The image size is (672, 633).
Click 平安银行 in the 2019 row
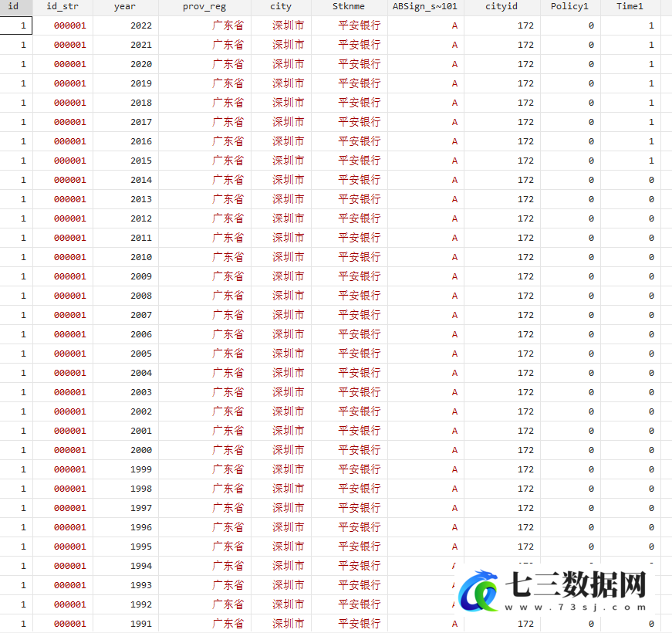pos(359,83)
